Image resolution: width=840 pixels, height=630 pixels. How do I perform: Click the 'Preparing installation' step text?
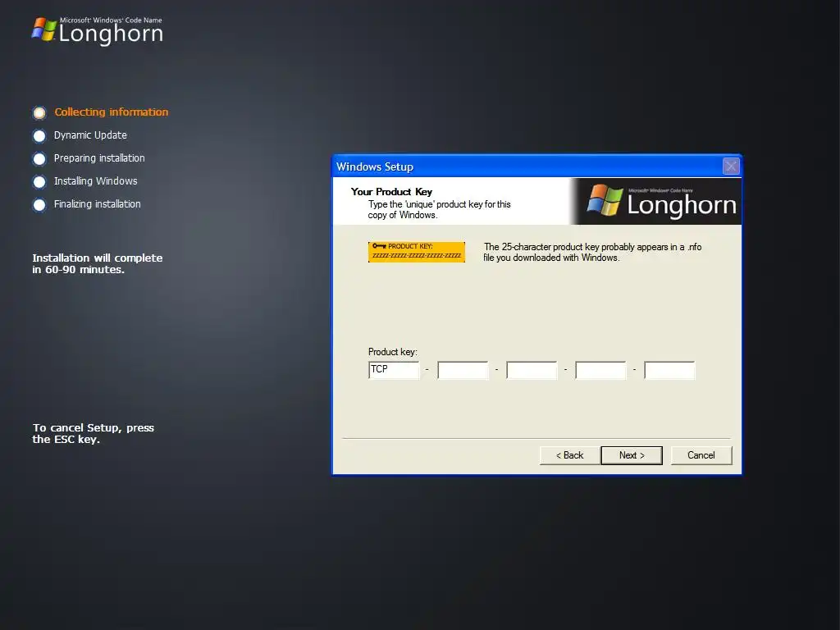(x=99, y=158)
